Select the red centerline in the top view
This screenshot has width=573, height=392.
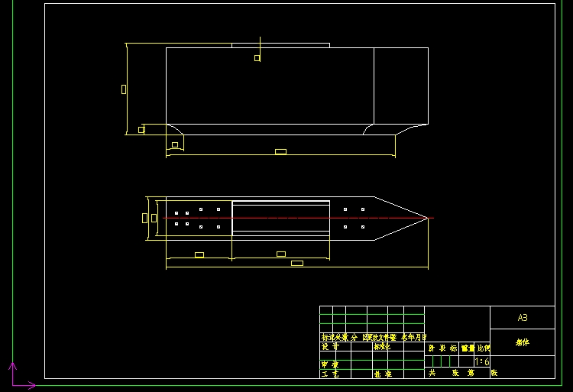click(x=298, y=218)
